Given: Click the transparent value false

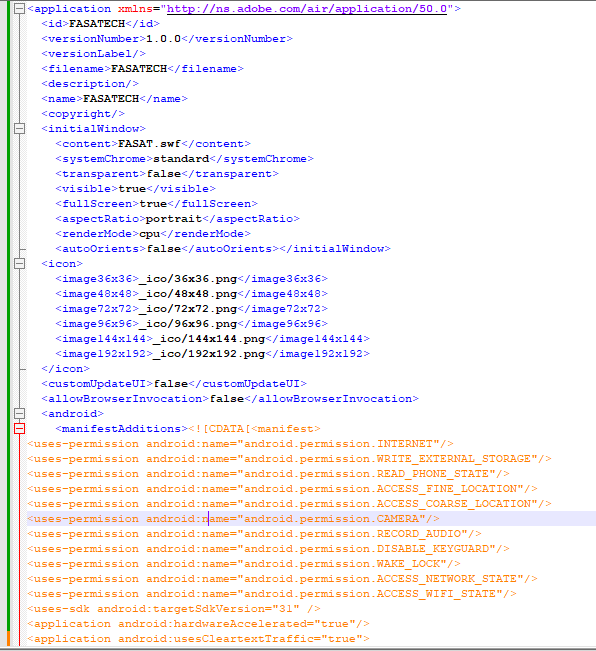Looking at the screenshot, I should click(164, 174).
